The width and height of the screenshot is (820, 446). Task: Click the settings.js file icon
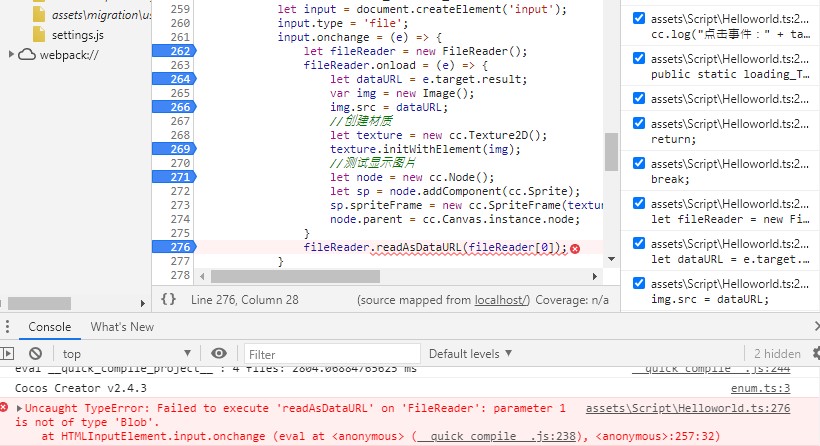[39, 35]
